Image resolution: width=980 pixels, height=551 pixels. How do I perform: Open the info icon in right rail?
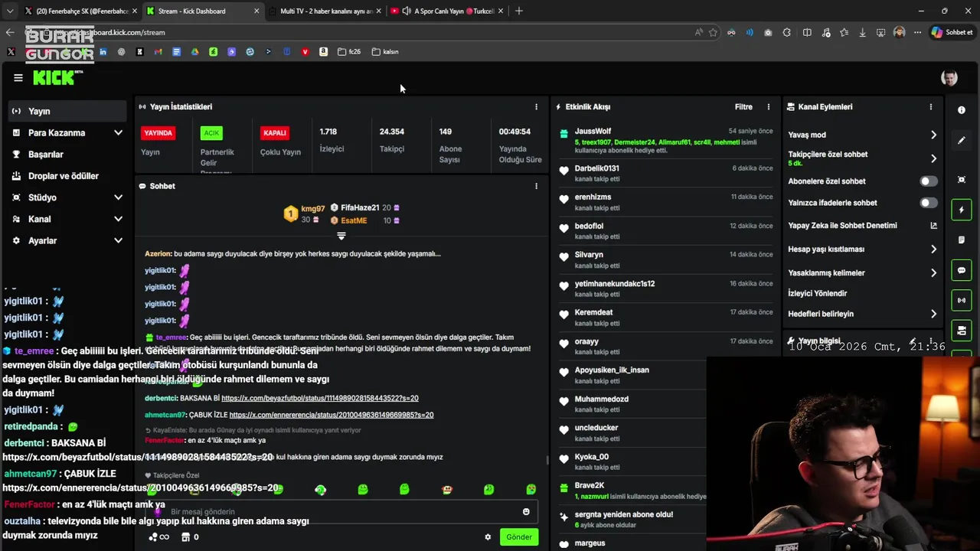coord(962,110)
